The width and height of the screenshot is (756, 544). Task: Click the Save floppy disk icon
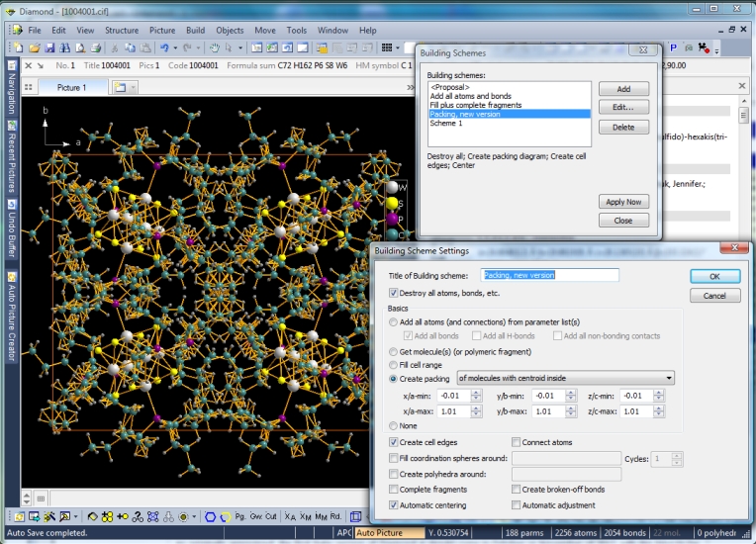pos(49,47)
